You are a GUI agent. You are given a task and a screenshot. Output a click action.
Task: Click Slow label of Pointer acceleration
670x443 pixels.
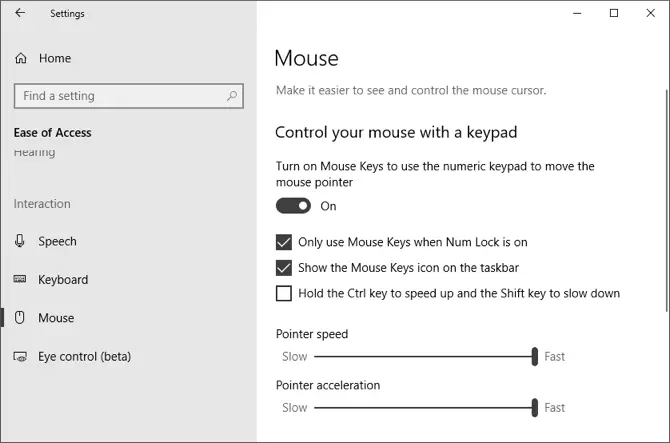coord(294,408)
